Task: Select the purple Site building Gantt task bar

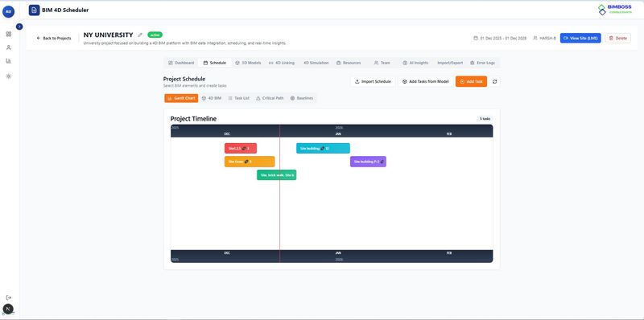Action: pos(368,162)
